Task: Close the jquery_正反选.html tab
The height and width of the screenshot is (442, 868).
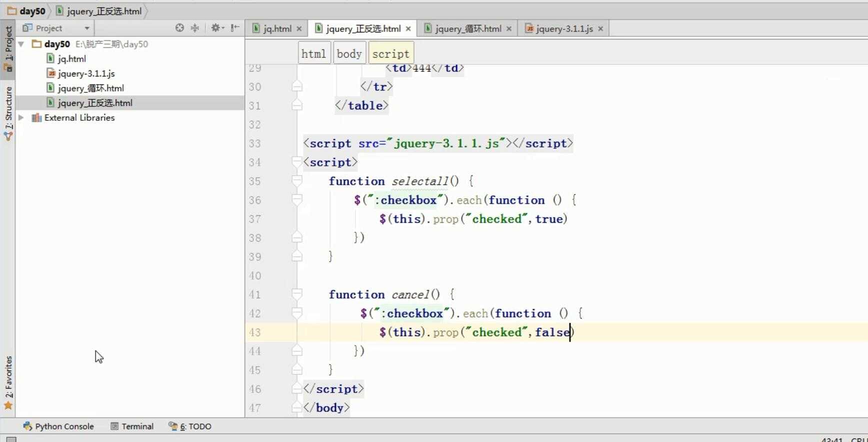Action: (x=408, y=29)
